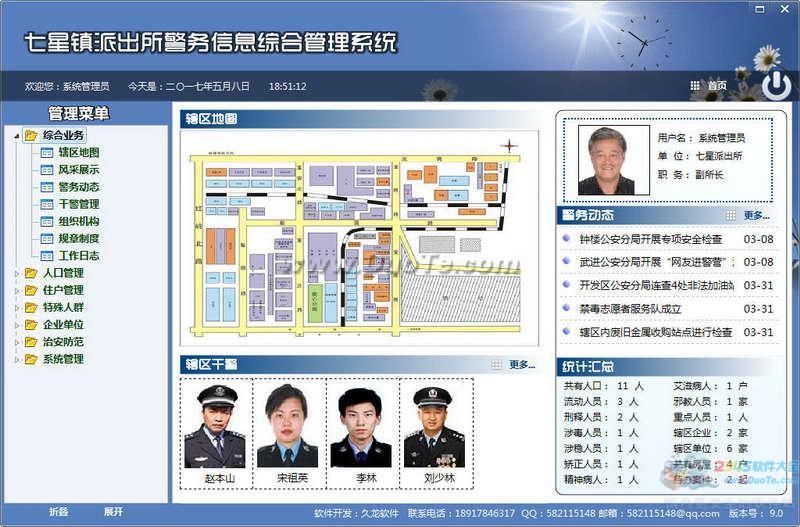Open 规章制度 menu item
The image size is (800, 527).
[79, 238]
